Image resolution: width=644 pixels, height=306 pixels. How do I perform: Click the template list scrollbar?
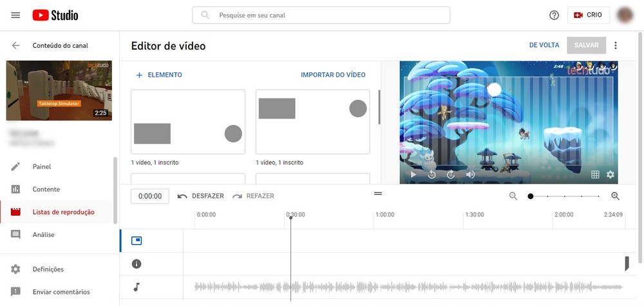pos(379,107)
